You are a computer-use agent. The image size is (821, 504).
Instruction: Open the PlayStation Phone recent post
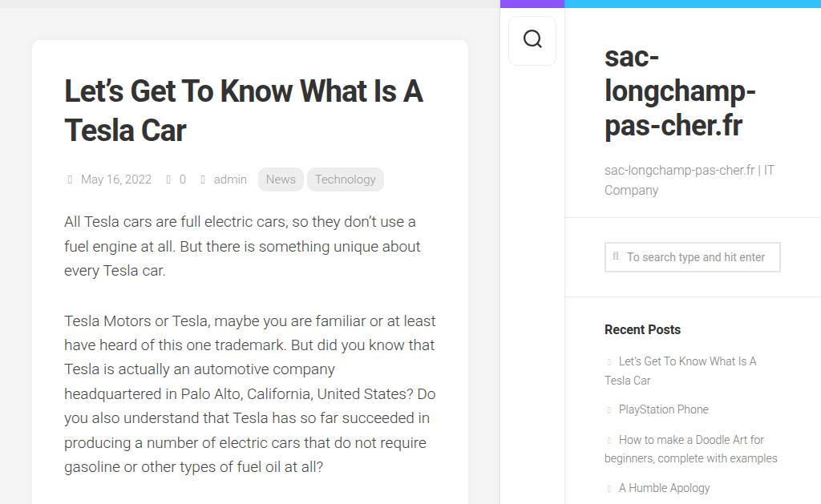click(663, 409)
